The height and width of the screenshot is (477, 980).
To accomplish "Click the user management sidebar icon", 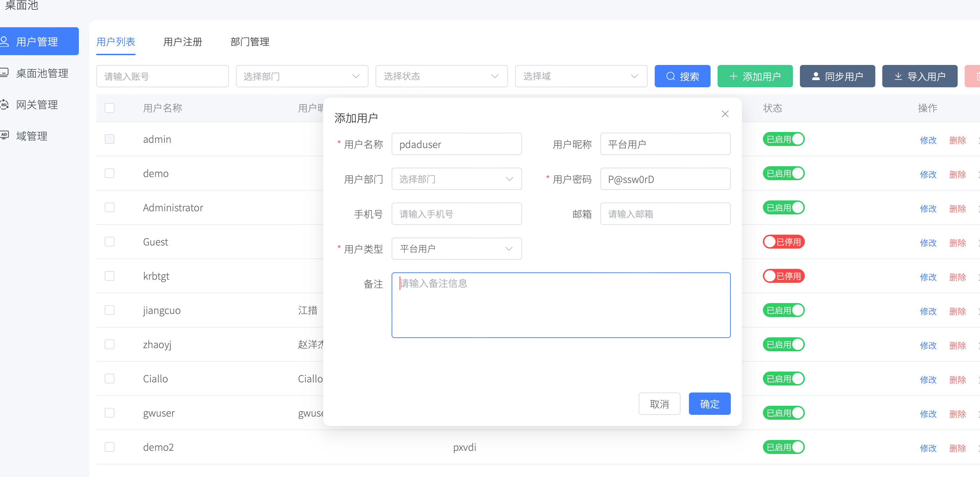I will pos(5,41).
